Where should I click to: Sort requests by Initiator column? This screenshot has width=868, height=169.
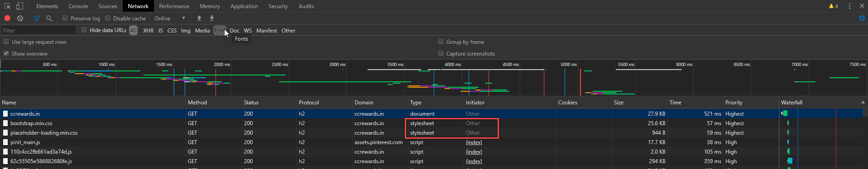[x=510, y=102]
